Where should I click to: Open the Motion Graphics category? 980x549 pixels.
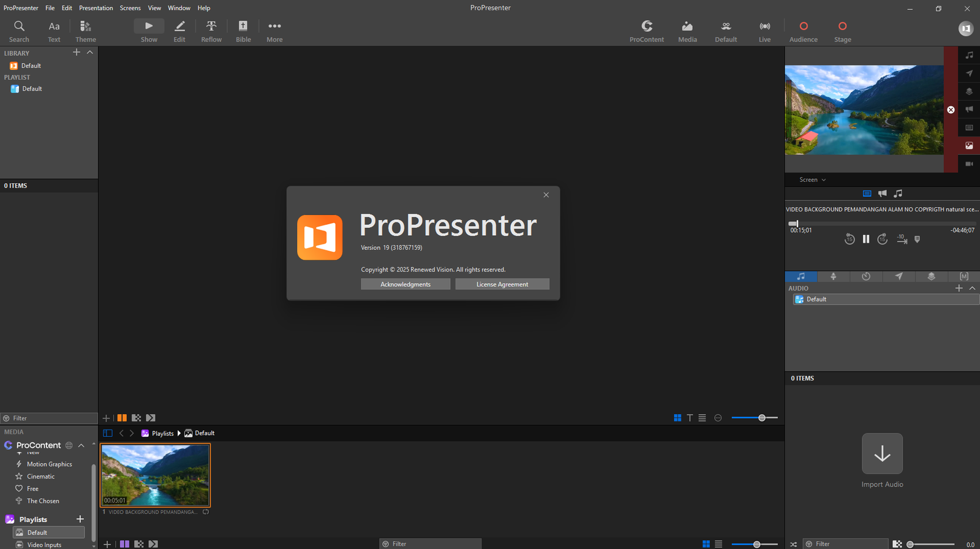click(49, 464)
